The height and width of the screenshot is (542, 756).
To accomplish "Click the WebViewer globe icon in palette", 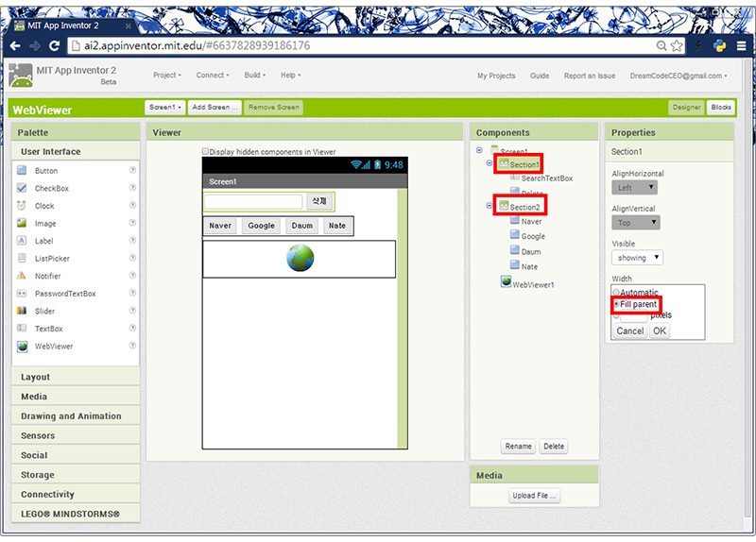I will tap(22, 347).
